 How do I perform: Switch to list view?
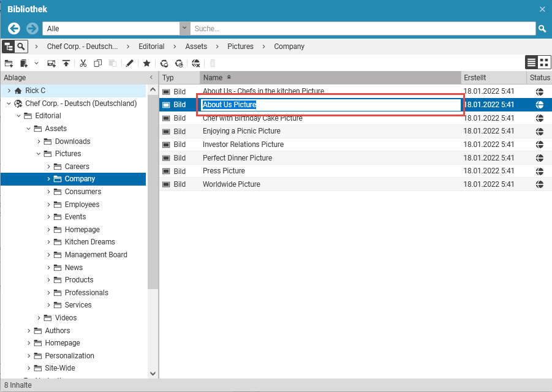point(531,62)
